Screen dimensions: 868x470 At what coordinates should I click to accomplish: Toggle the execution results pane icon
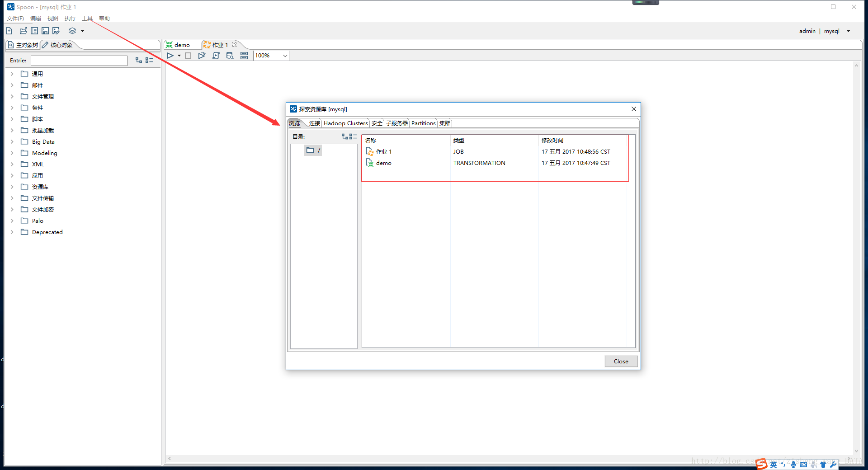[244, 56]
